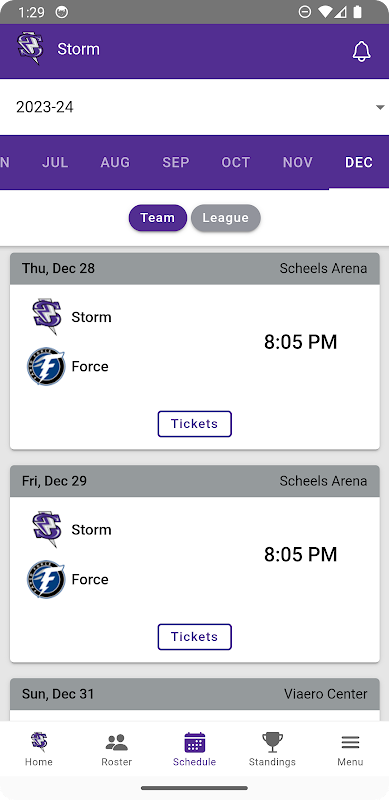Screen dimensions: 389x800
Task: Open the Sun, Dec 31 game card
Action: (194, 699)
